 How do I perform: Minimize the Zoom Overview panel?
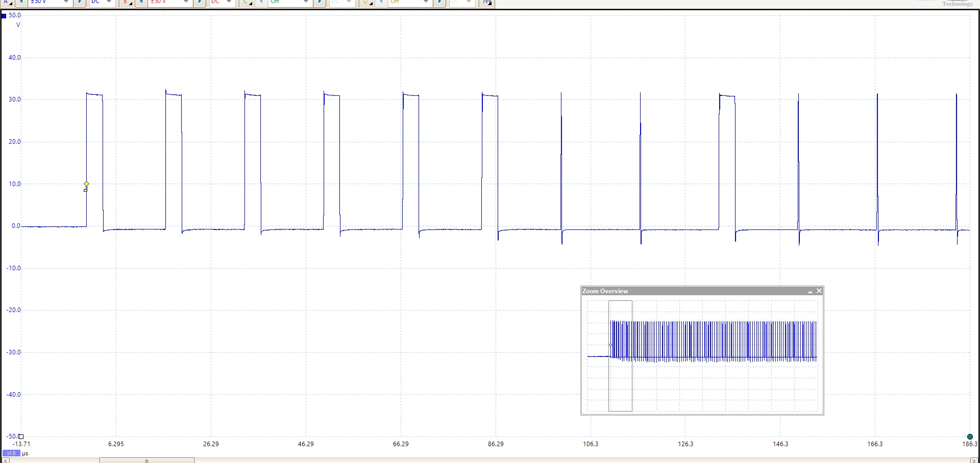point(810,291)
